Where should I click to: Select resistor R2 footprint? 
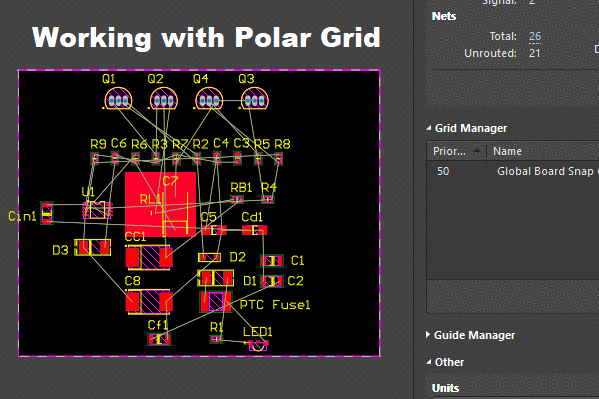[x=197, y=158]
